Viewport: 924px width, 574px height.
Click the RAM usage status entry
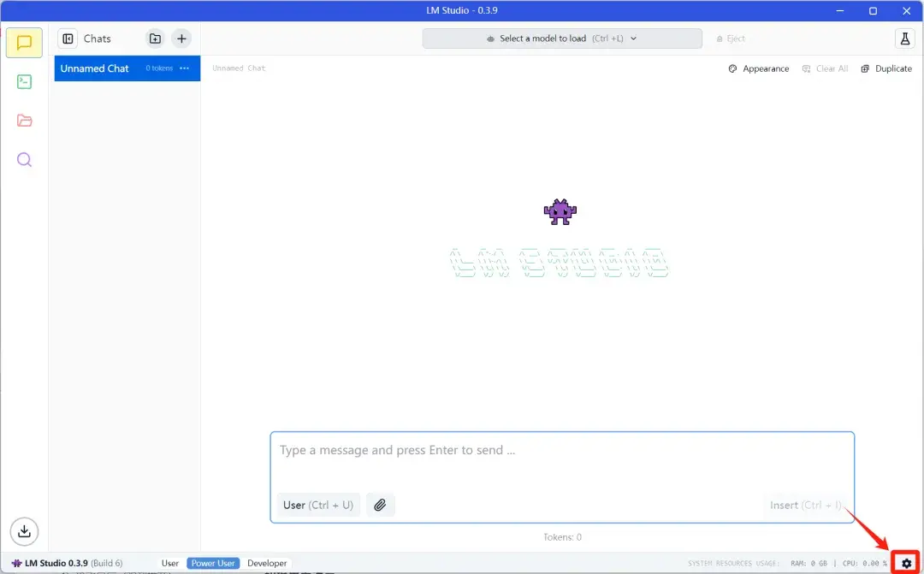coord(809,564)
